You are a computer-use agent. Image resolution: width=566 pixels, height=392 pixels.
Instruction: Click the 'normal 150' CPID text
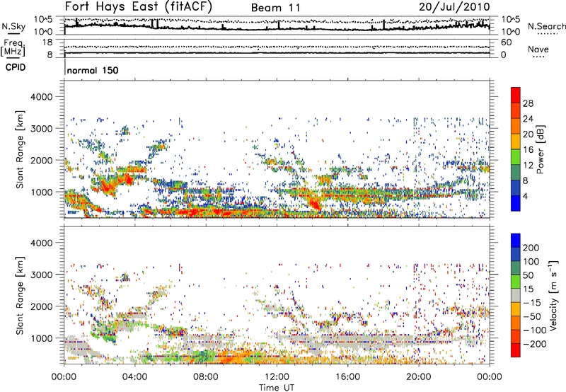[x=93, y=70]
